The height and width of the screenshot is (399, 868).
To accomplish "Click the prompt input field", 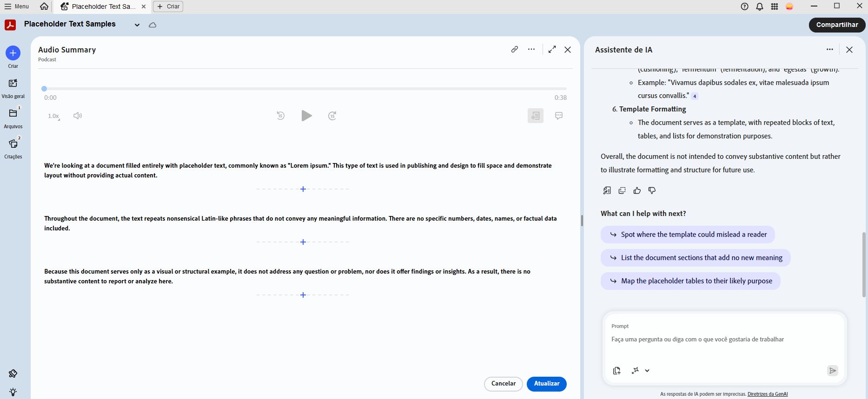I will coord(724,340).
